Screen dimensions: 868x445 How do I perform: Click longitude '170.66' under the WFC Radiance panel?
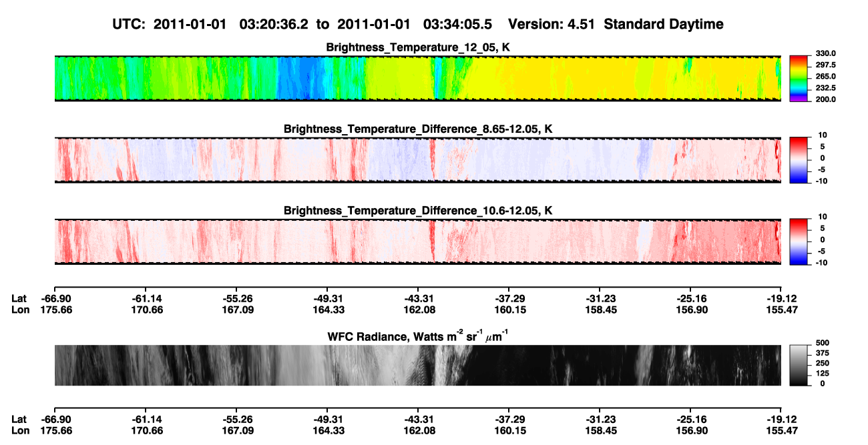point(146,430)
